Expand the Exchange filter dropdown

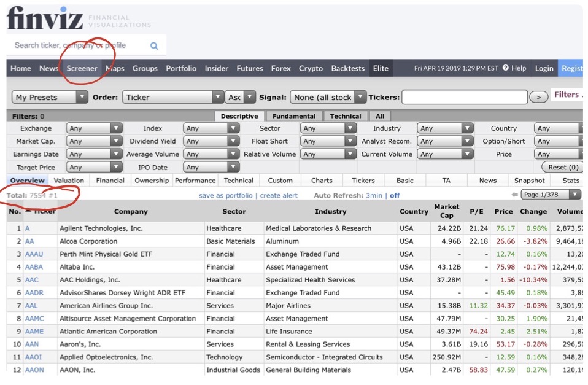pyautogui.click(x=95, y=128)
